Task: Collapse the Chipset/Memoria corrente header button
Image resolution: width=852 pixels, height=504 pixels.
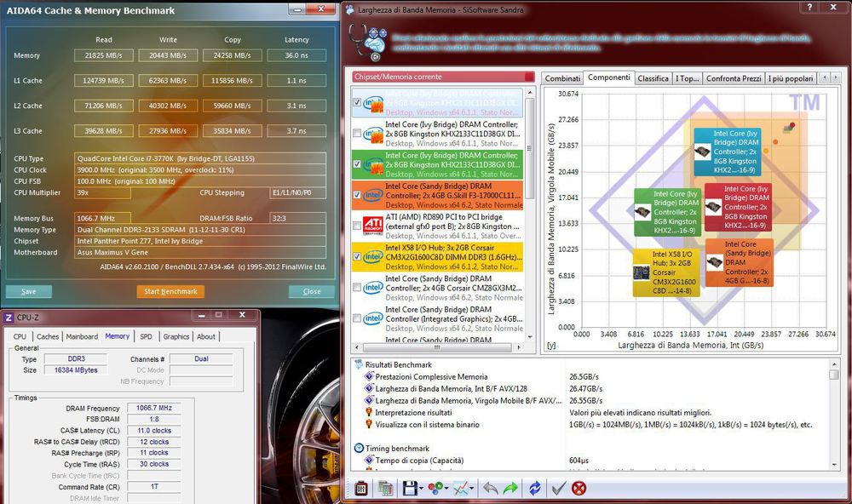Action: coord(529,77)
